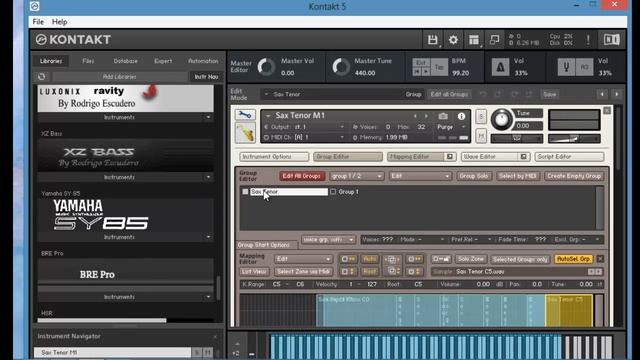This screenshot has height=360, width=640.
Task: Toggle the metronome icon
Action: pos(500,67)
